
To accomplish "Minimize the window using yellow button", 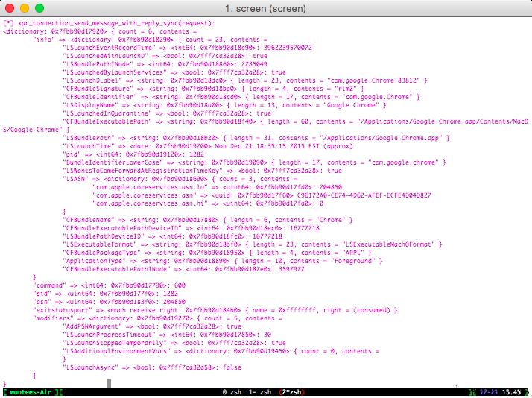I will [25, 8].
